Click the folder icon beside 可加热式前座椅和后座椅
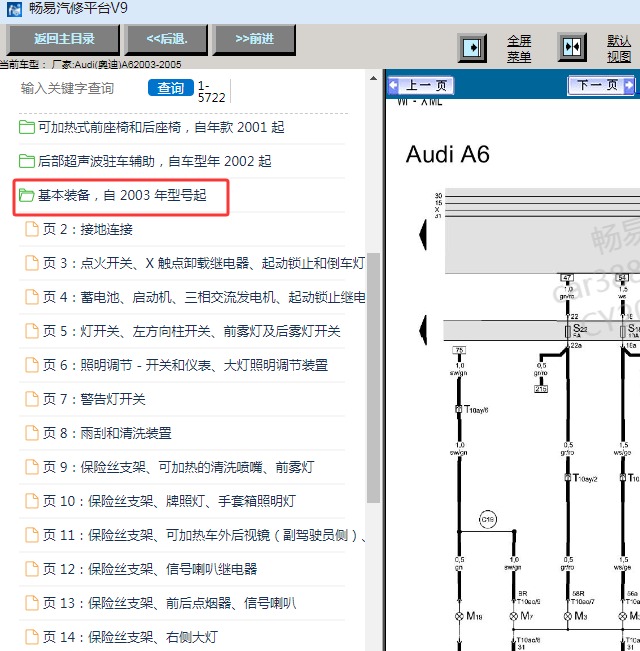Image resolution: width=640 pixels, height=651 pixels. click(x=27, y=127)
